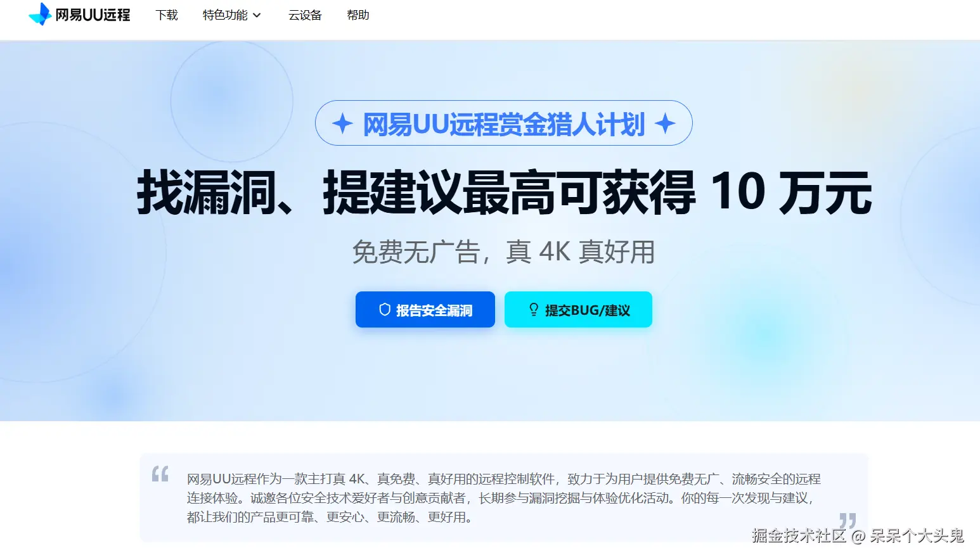Click the shield icon in 报告安全漏洞 button
Viewport: 980px width, 560px height.
tap(385, 310)
